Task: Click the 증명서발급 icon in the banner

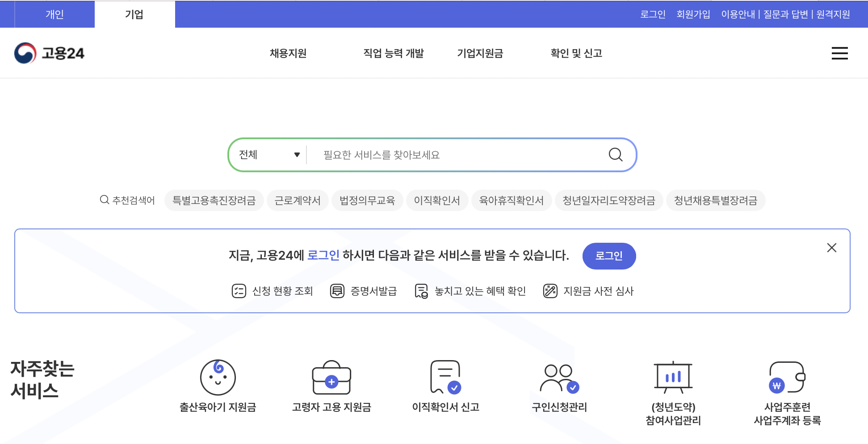Action: point(337,291)
